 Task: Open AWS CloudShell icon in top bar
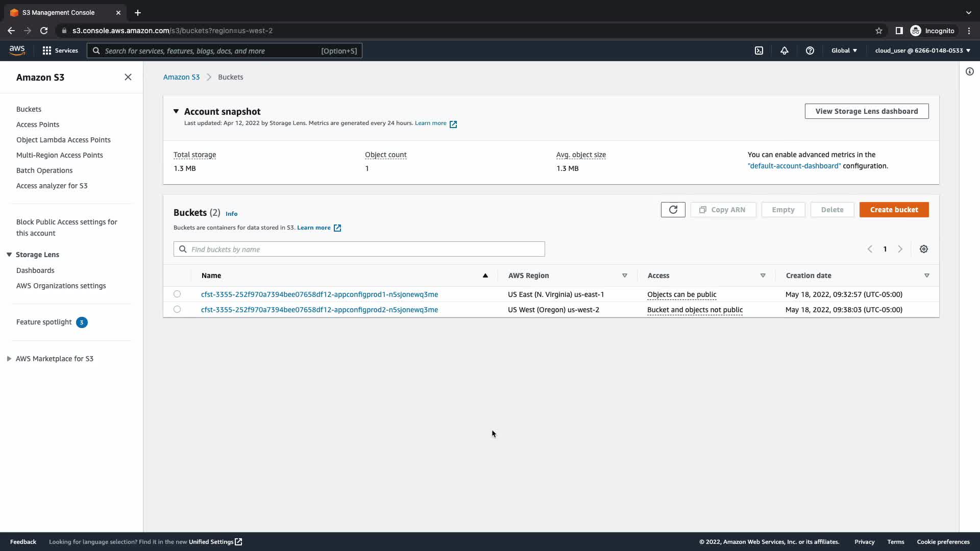tap(759, 51)
